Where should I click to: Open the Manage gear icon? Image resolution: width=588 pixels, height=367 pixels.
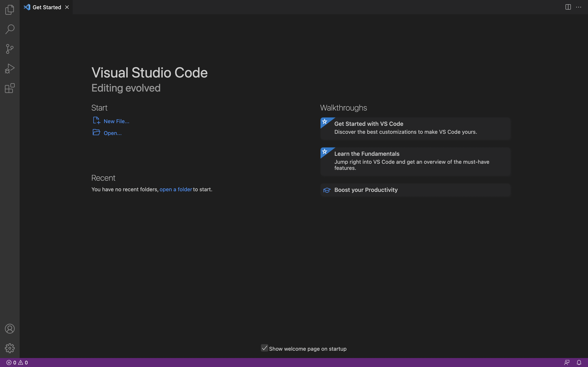tap(10, 348)
